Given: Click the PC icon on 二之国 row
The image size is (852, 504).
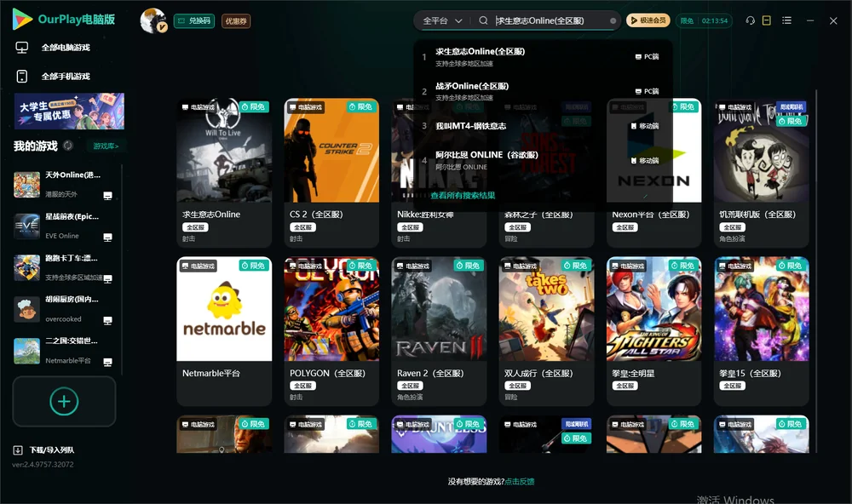Looking at the screenshot, I should coord(107,363).
